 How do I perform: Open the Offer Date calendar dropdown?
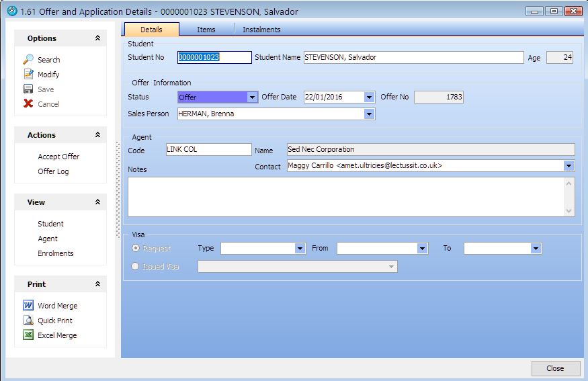click(x=369, y=97)
